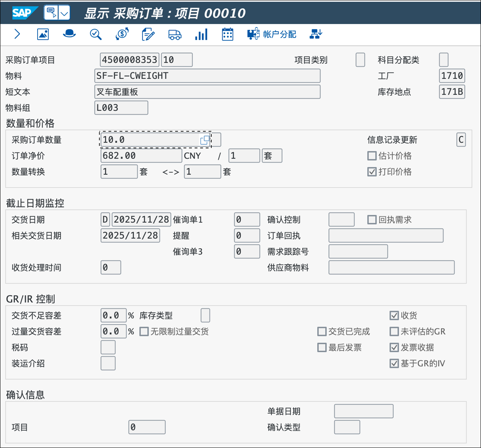
Task: Open the calendar schedule icon
Action: click(227, 34)
